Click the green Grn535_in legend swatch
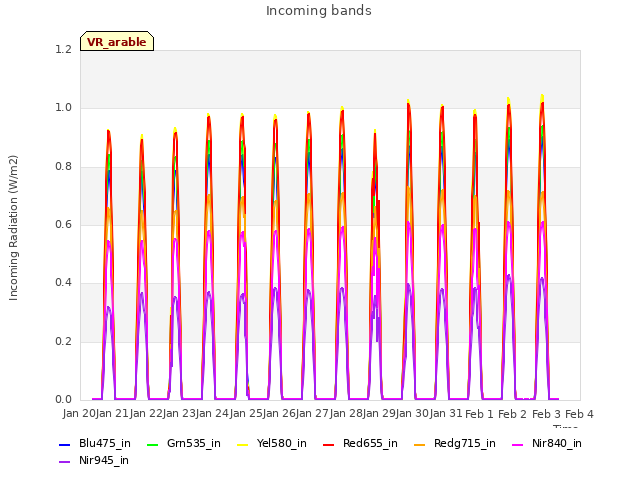The width and height of the screenshot is (640, 480). click(x=152, y=444)
